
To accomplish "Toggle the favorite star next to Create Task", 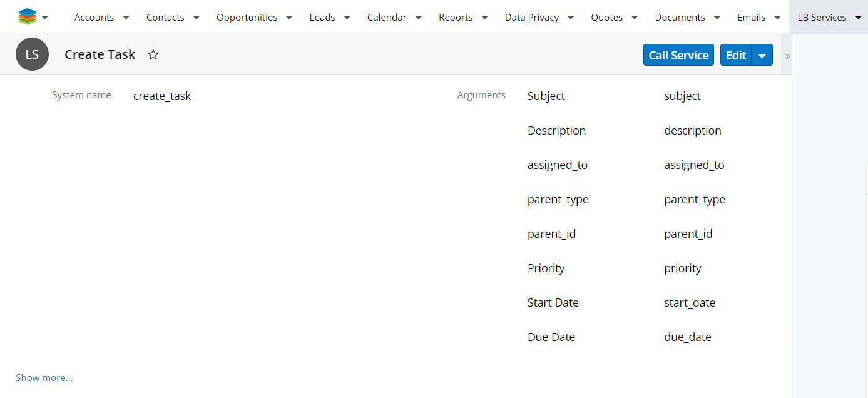I will click(x=153, y=54).
